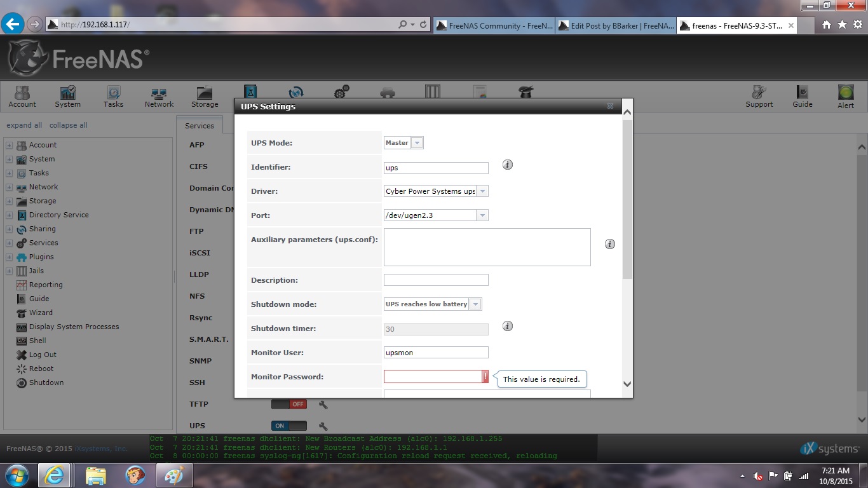Open Shell in the sidebar tree
The image size is (868, 488).
pyautogui.click(x=37, y=341)
